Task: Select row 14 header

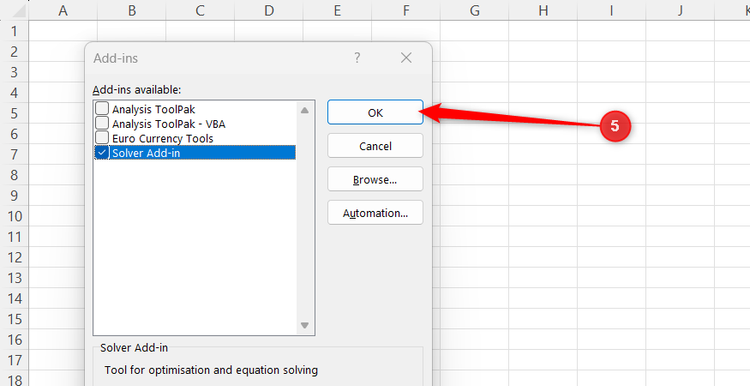Action: [x=14, y=298]
